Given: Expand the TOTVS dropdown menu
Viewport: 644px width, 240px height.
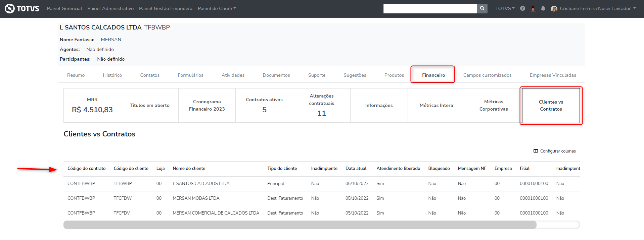Looking at the screenshot, I should coord(505,8).
